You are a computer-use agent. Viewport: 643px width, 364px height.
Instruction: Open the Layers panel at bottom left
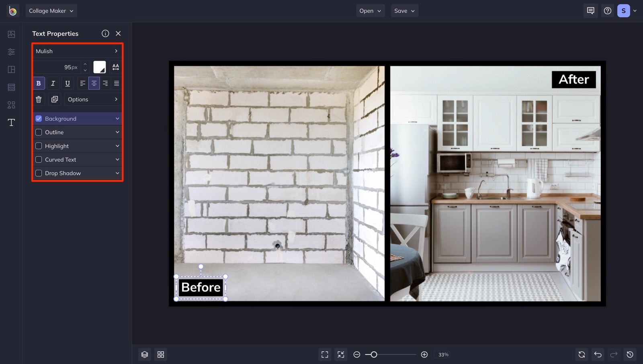tap(144, 354)
